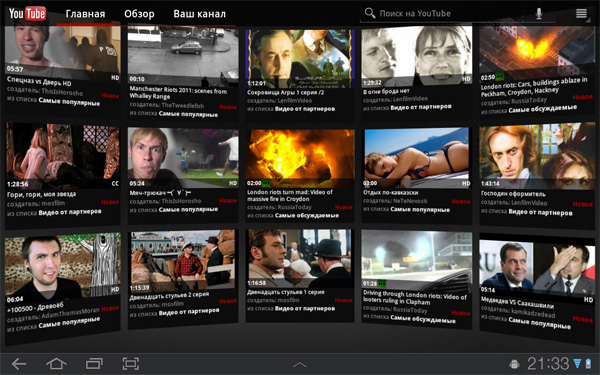This screenshot has height=375, width=600.
Task: Open quick settings via the 21:33 clock
Action: 548,363
